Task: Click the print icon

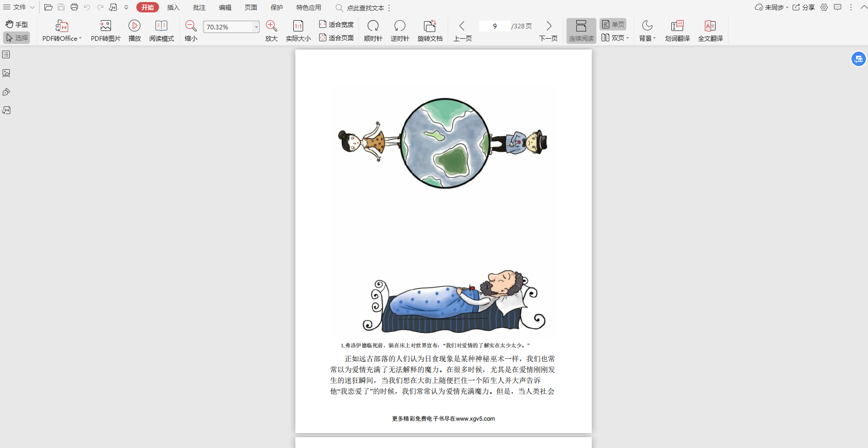Action: pyautogui.click(x=74, y=7)
